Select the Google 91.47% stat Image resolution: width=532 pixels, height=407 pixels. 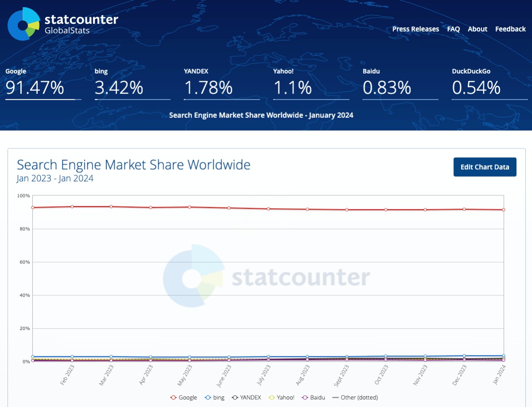coord(35,88)
